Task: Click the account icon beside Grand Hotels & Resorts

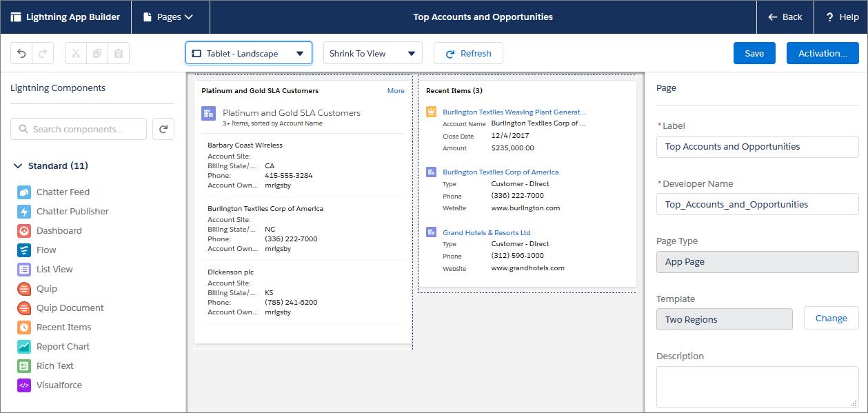Action: [432, 232]
